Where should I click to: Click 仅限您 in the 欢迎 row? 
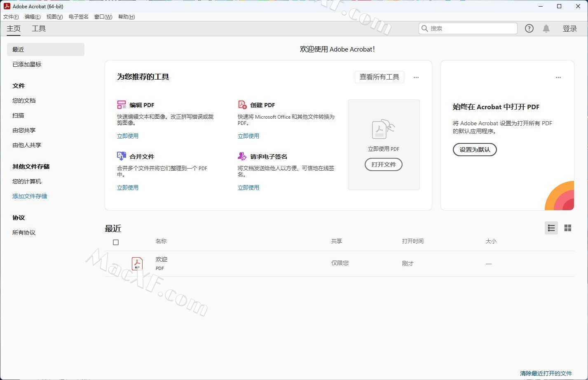(x=340, y=263)
